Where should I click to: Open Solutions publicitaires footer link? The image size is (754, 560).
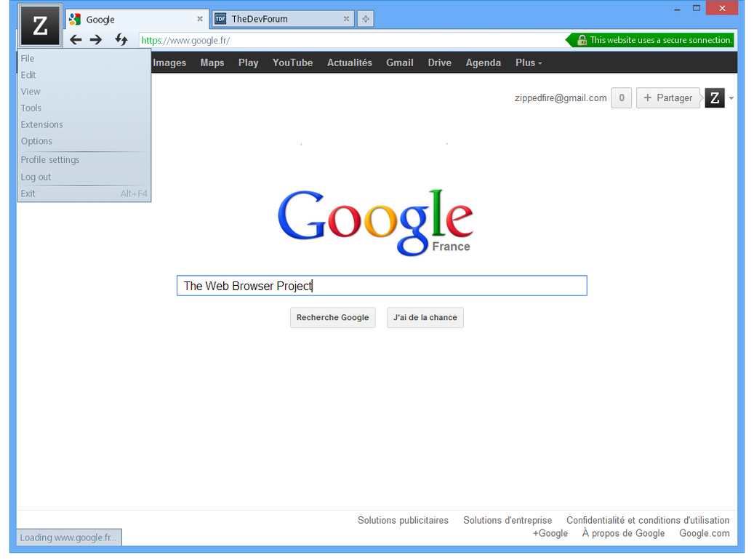coord(403,520)
